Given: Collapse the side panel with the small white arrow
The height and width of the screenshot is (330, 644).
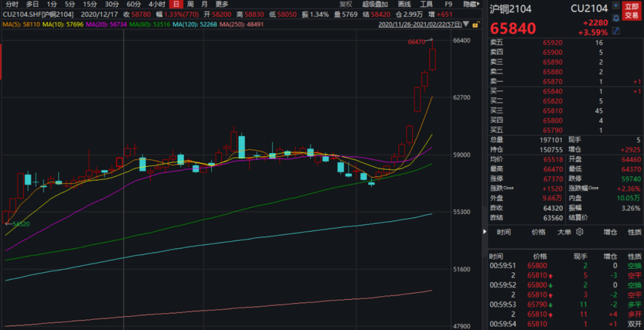Looking at the screenshot, I should click(x=485, y=232).
